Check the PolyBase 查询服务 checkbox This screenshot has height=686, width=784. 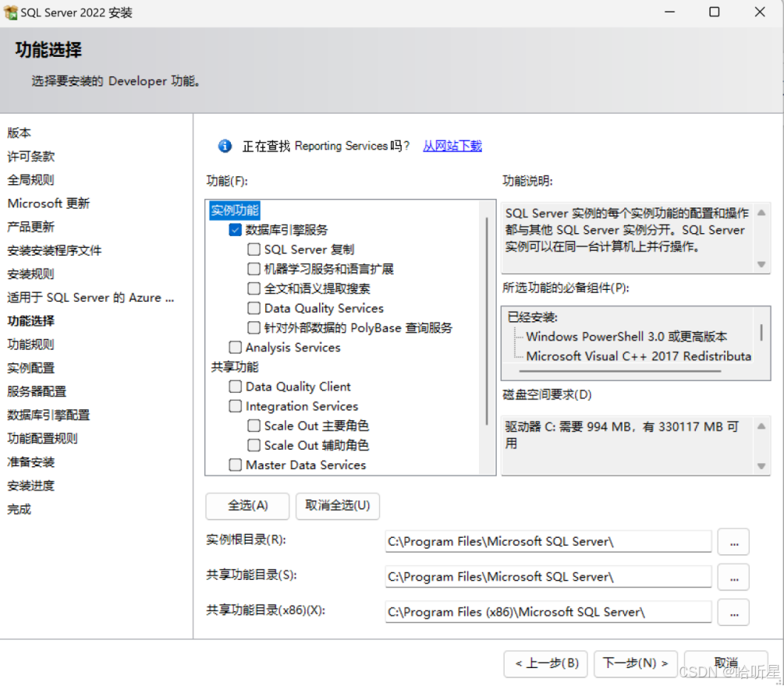click(254, 327)
